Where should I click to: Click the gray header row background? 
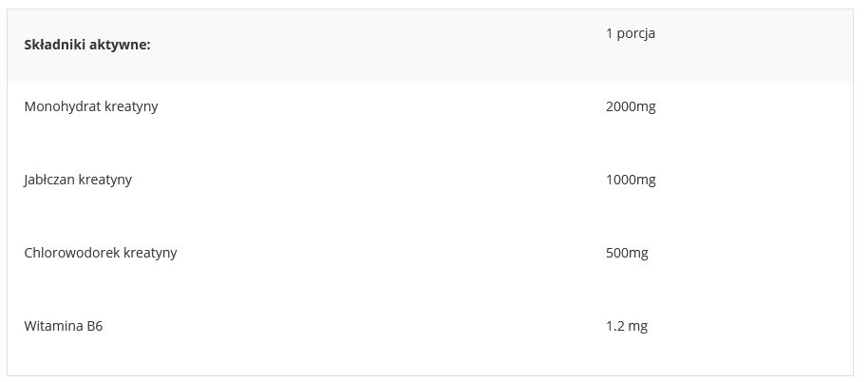[x=380, y=48]
